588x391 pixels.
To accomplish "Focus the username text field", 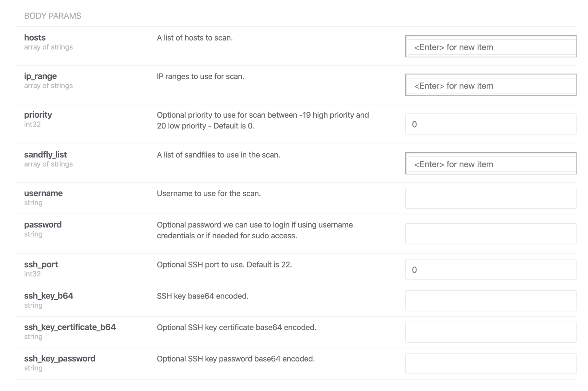I will click(x=491, y=198).
